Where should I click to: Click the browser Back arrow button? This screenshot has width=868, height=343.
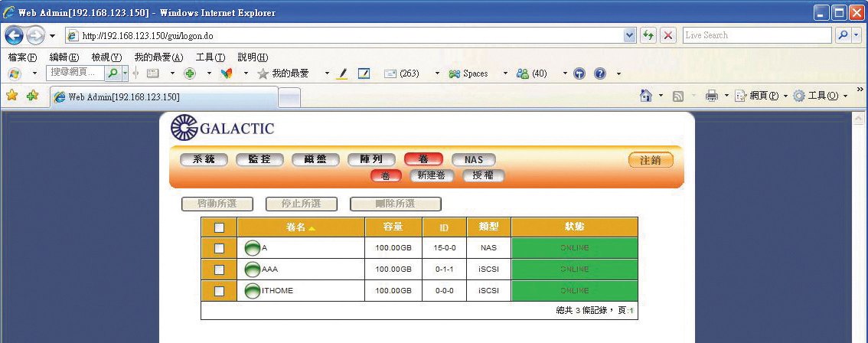(x=15, y=35)
